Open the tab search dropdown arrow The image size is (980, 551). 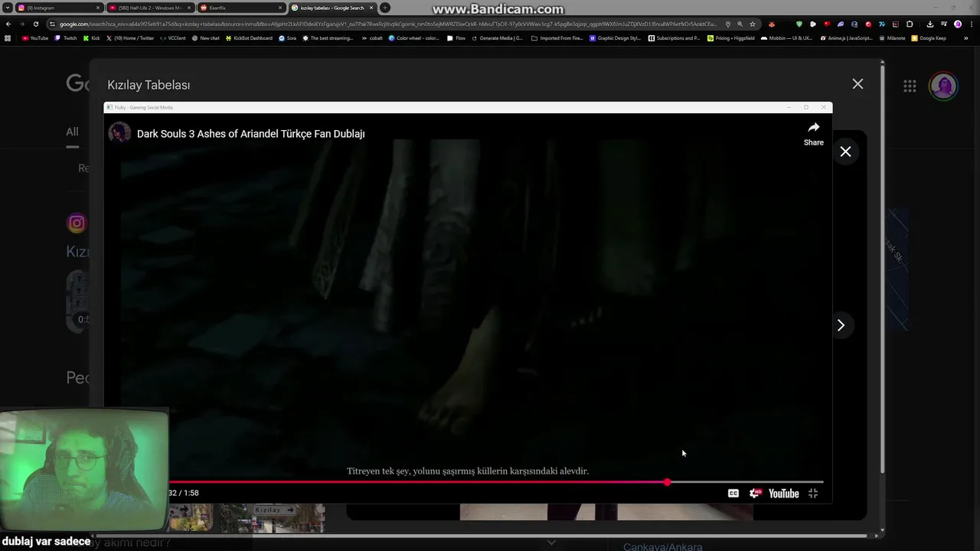pos(7,8)
